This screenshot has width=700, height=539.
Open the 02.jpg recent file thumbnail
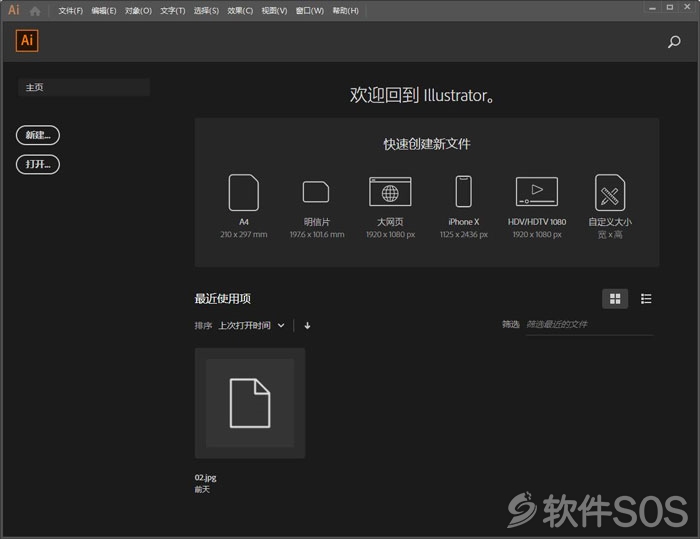tap(250, 403)
